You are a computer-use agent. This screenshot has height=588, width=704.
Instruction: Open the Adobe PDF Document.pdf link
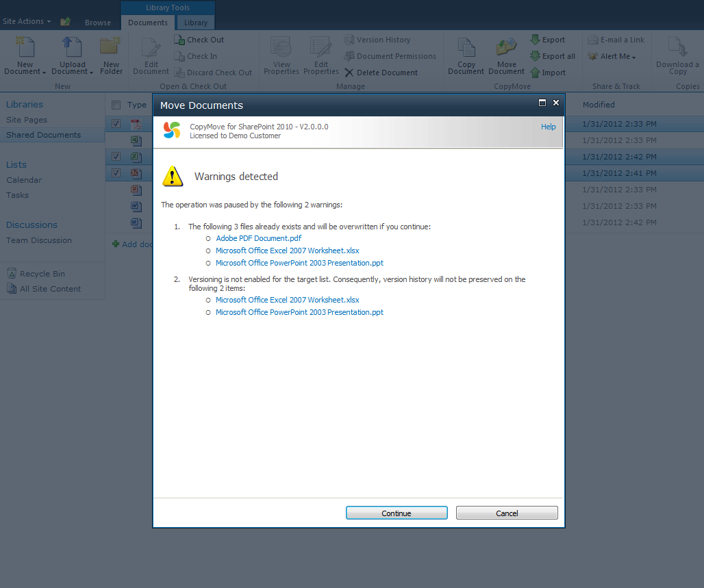259,238
